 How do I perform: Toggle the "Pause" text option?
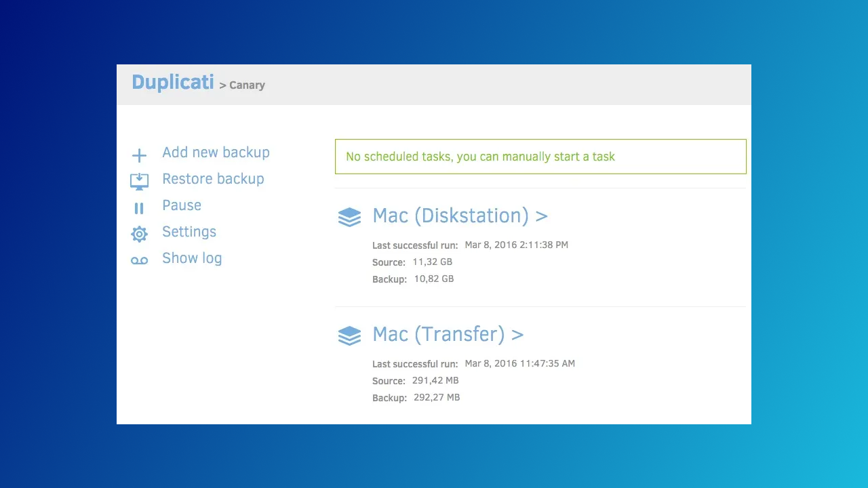click(182, 205)
